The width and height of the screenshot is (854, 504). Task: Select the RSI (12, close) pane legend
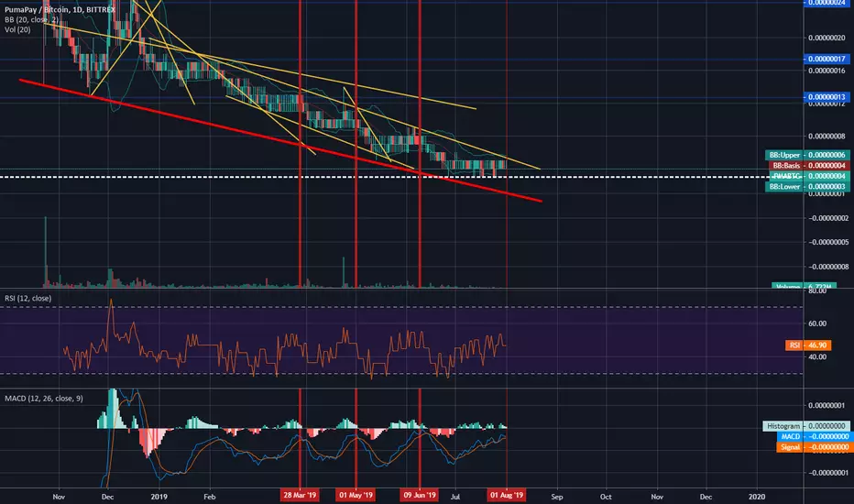tap(28, 298)
